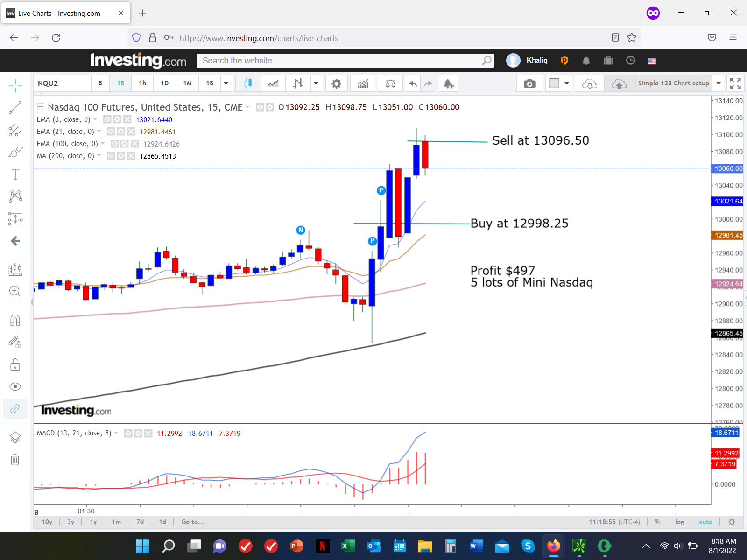This screenshot has width=747, height=560.
Task: Select the bars chart style icon
Action: pos(298,84)
